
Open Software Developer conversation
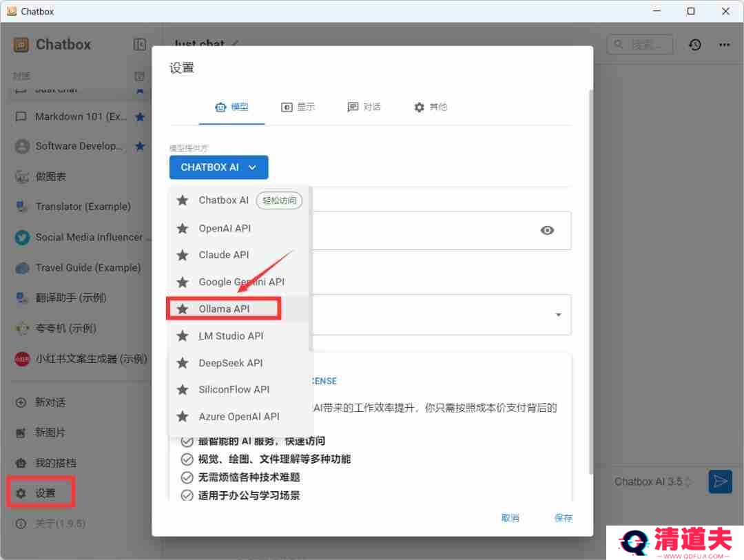point(79,146)
